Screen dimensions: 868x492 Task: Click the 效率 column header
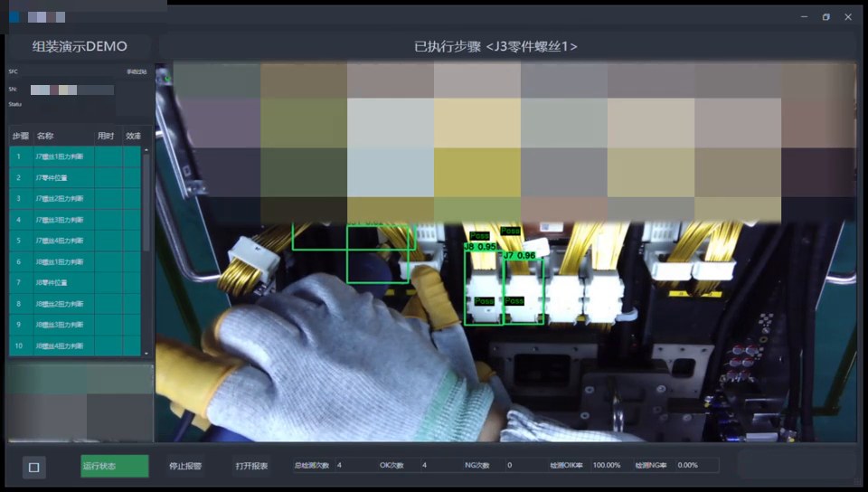pos(133,136)
